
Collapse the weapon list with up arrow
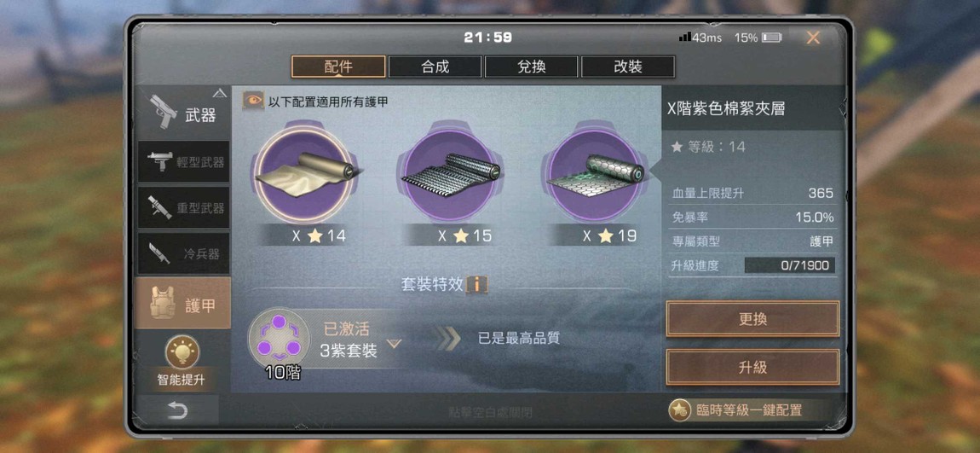coord(219,94)
